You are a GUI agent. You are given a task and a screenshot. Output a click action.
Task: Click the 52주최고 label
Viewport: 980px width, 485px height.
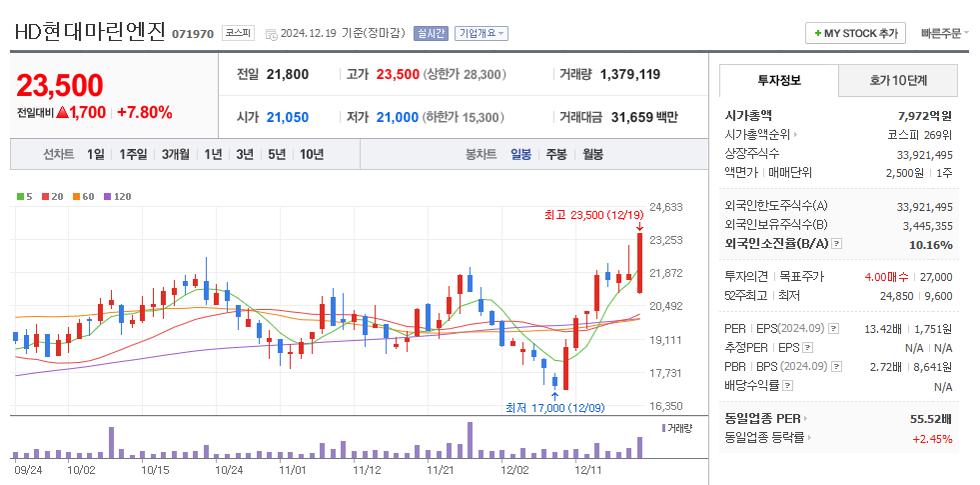pos(746,295)
